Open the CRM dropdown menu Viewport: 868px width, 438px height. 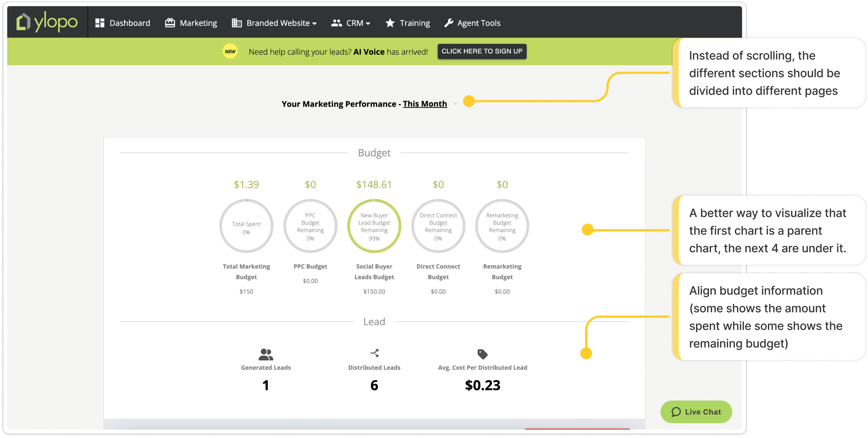(355, 23)
